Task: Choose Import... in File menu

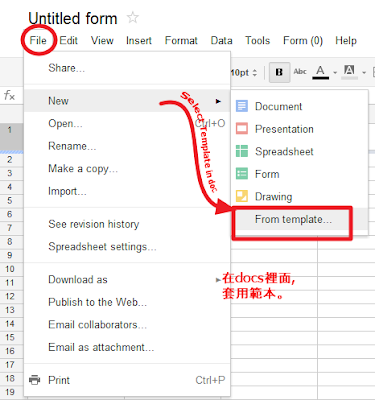Action: click(x=127, y=191)
